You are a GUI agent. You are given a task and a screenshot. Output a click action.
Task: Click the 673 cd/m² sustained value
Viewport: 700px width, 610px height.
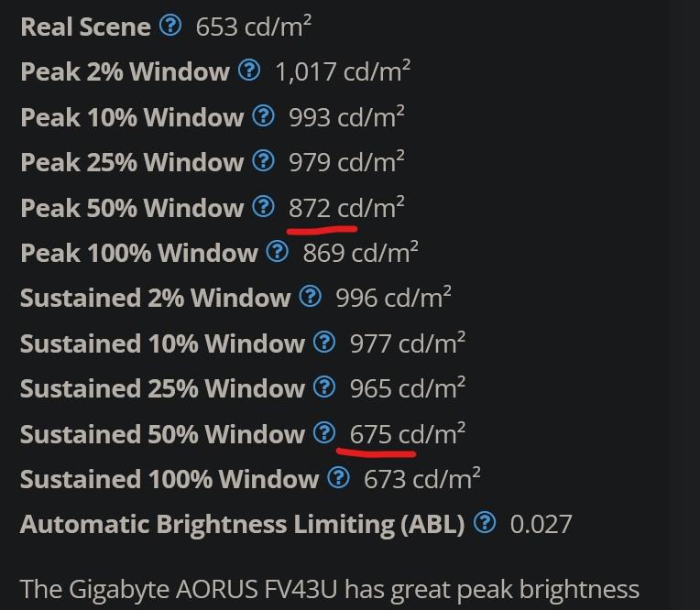[x=421, y=479]
